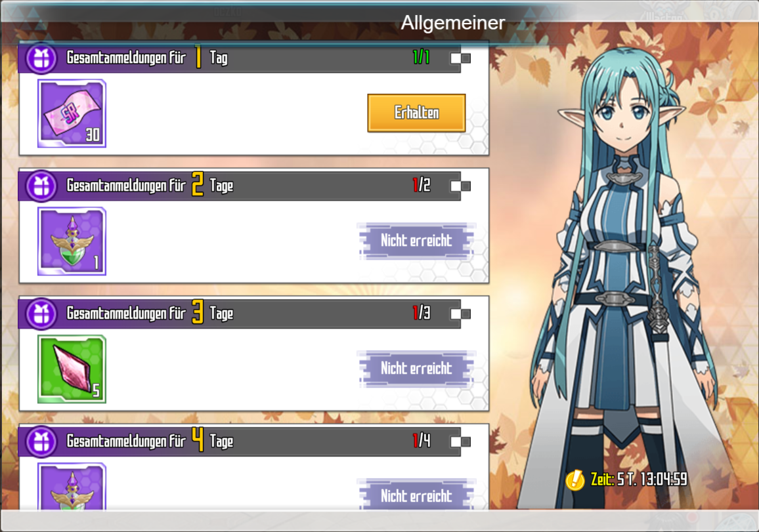This screenshot has height=532, width=759.
Task: Toggle the small switch on 4 Tage row
Action: click(x=460, y=441)
